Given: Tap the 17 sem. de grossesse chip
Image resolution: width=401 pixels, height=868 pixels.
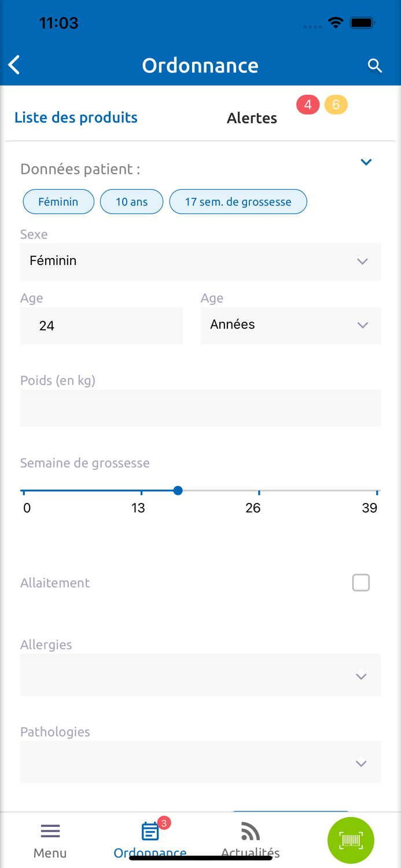Looking at the screenshot, I should pos(238,202).
